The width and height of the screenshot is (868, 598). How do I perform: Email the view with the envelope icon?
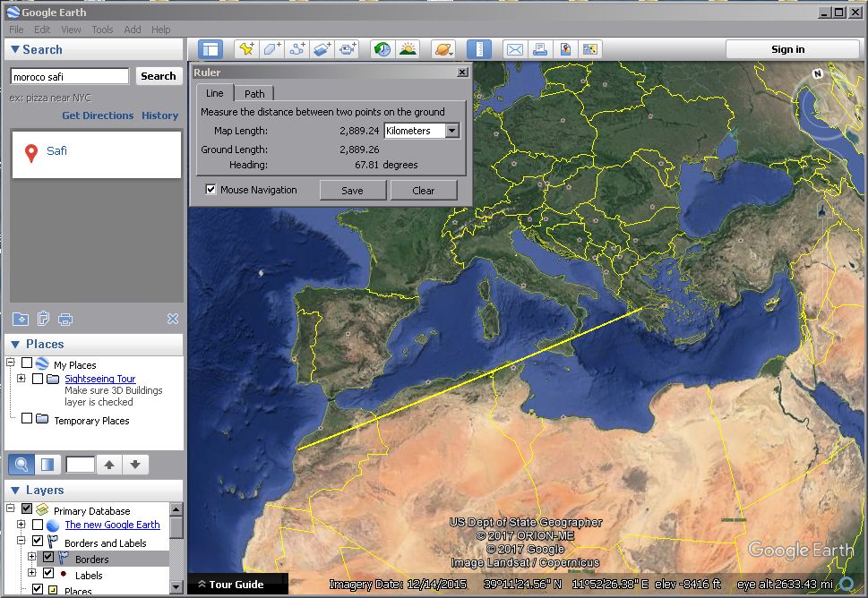pyautogui.click(x=515, y=49)
